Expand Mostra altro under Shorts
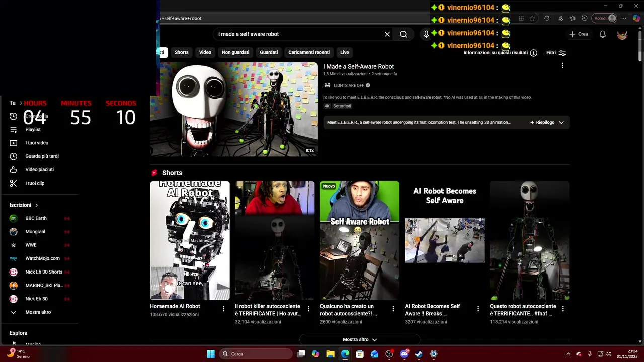Image resolution: width=644 pixels, height=362 pixels. tap(360, 340)
